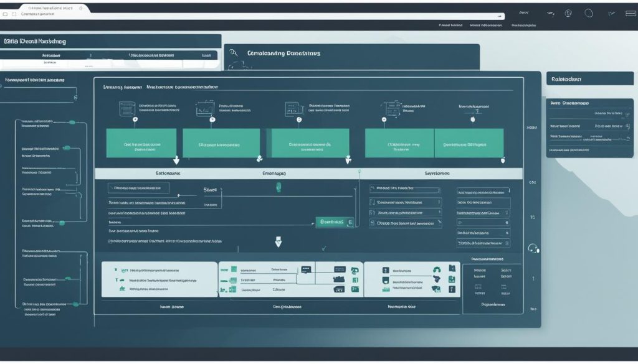Click the down arrow icon above the bottom panels
Screen dimensions: 638x364
click(279, 241)
